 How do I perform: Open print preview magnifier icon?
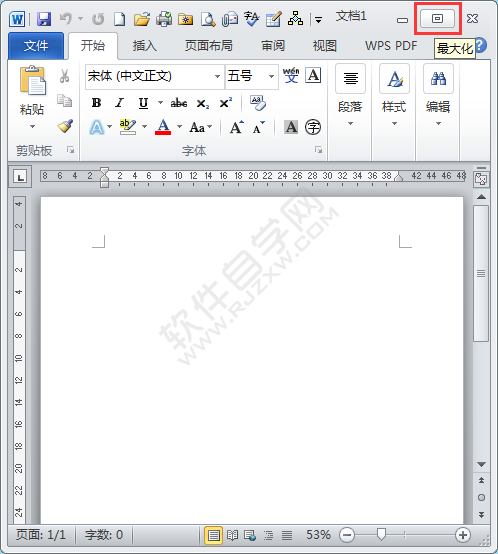click(x=208, y=19)
